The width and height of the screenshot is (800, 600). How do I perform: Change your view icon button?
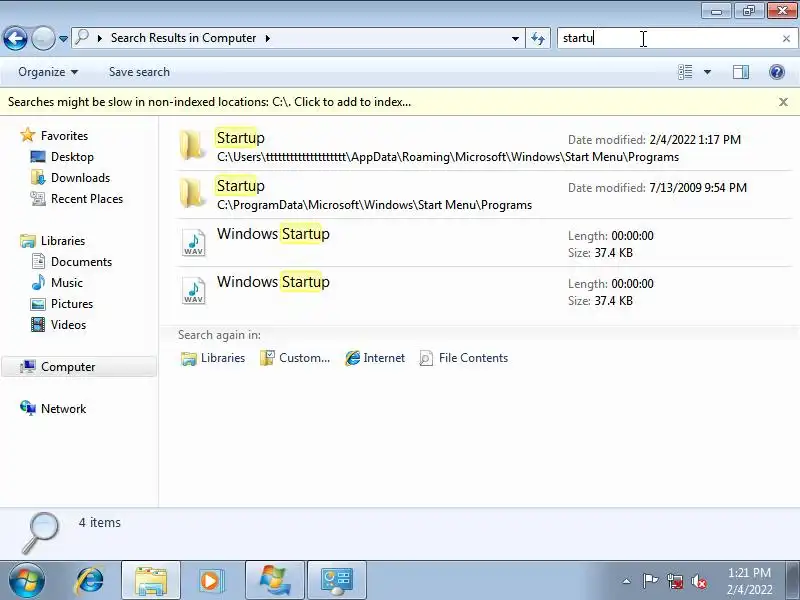click(685, 72)
